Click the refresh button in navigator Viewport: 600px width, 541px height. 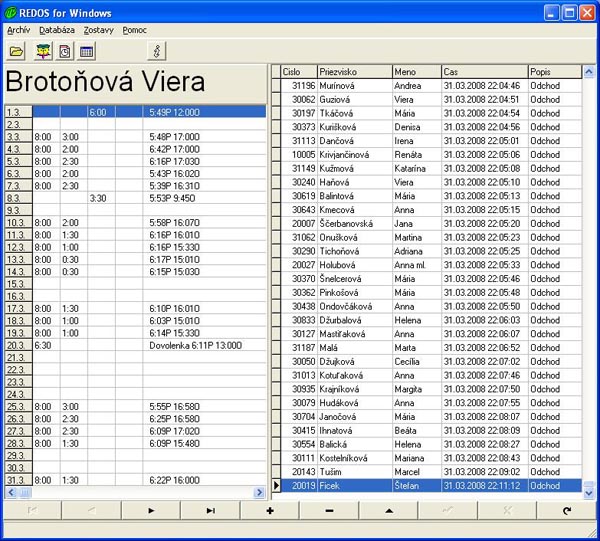[x=568, y=510]
